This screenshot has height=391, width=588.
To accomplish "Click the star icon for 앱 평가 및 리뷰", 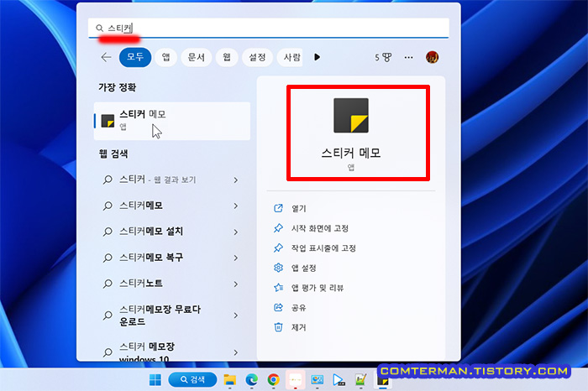I will pos(278,287).
